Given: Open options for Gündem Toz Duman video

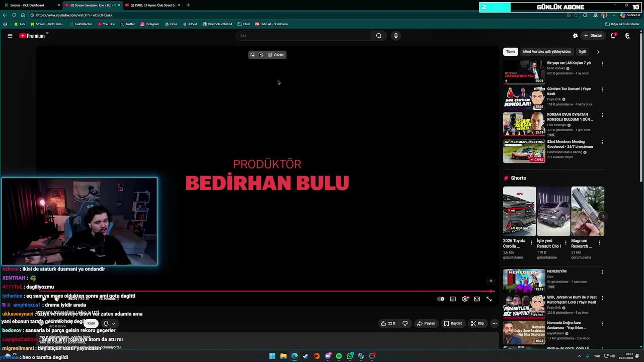Looking at the screenshot, I should (x=602, y=89).
